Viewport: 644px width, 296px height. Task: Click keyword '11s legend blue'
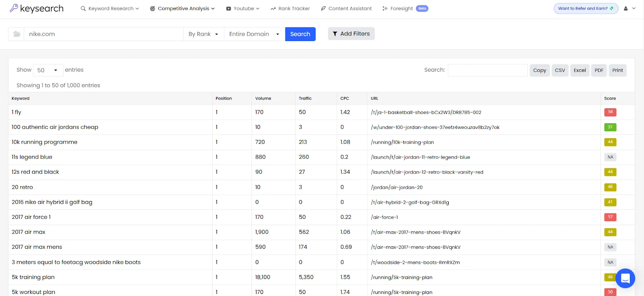pyautogui.click(x=32, y=157)
